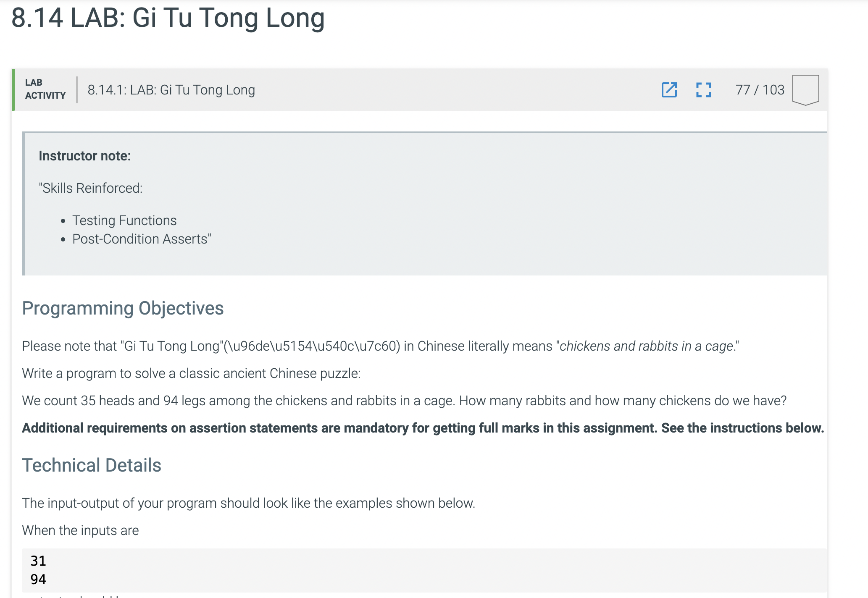The width and height of the screenshot is (868, 598).
Task: Click the blue pop-out icon in the header
Action: [x=670, y=90]
